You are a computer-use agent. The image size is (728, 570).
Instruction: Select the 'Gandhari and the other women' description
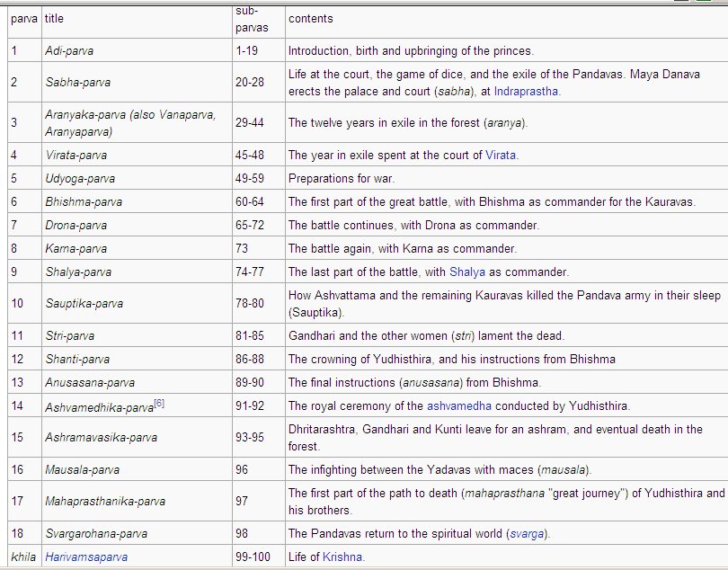(426, 335)
